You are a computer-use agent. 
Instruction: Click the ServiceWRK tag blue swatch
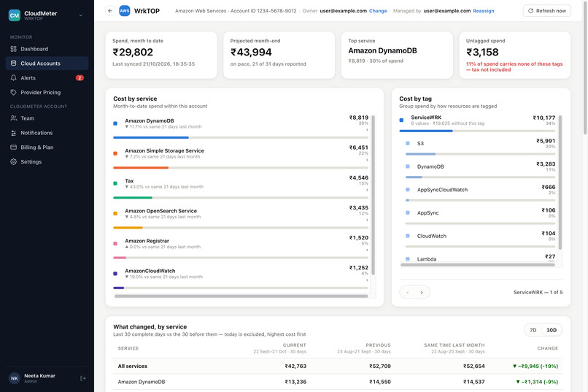point(401,120)
